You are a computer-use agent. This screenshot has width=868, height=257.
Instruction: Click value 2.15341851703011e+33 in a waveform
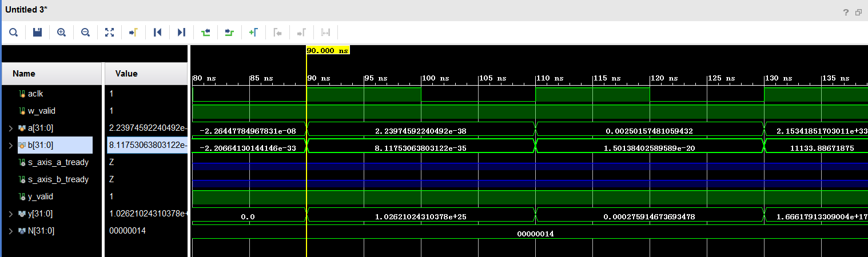click(822, 131)
